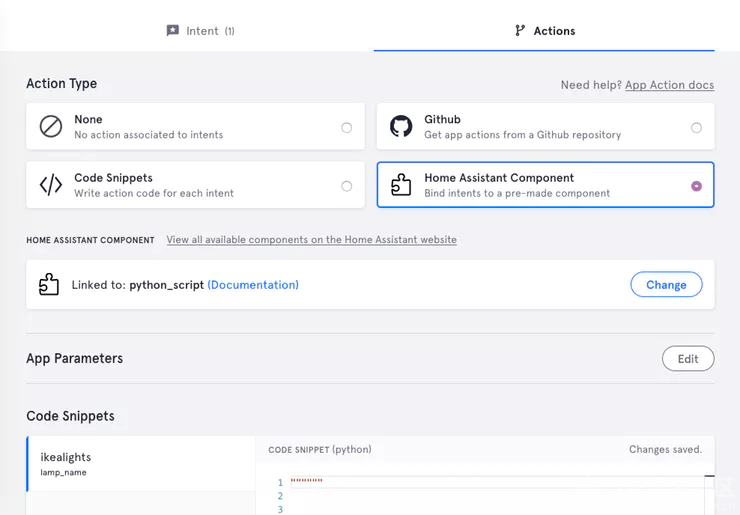Click 'Write action code for each intent' text
The image size is (740, 515).
click(154, 194)
